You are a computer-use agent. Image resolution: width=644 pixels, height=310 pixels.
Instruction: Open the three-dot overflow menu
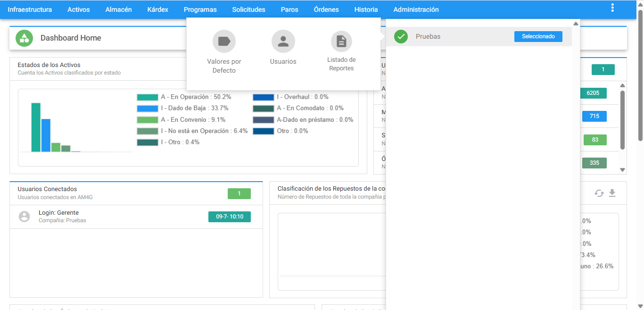tap(612, 8)
